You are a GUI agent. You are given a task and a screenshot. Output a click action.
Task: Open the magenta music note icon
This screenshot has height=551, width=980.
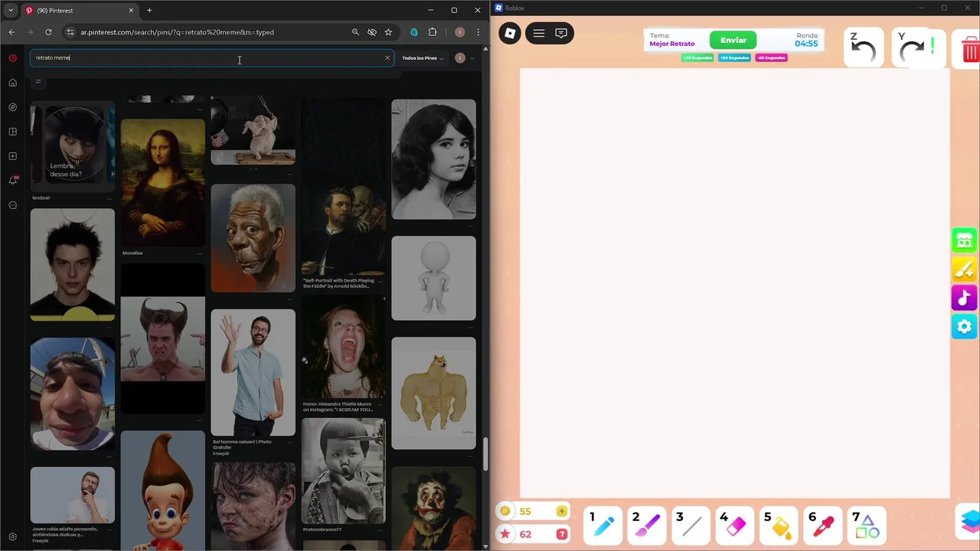point(964,298)
